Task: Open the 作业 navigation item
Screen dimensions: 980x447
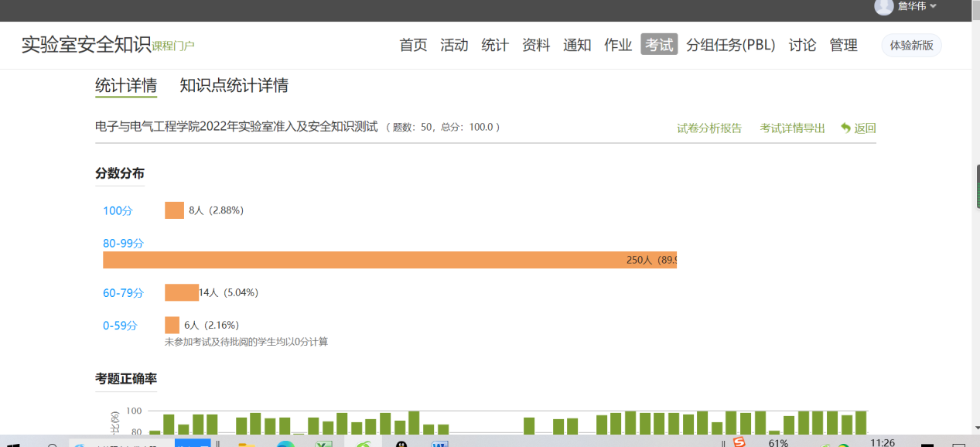Action: (618, 45)
